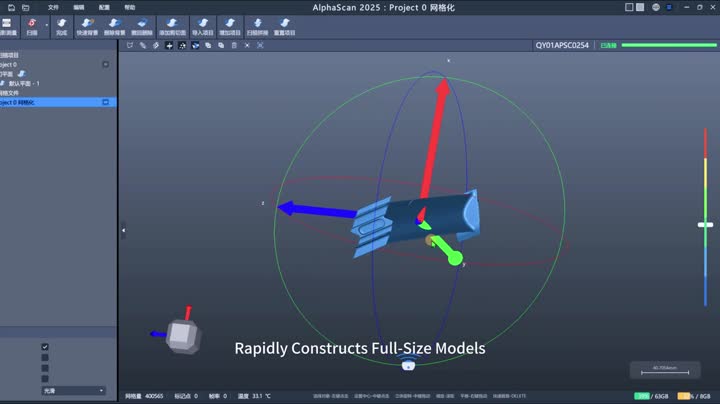Click the 删除背景 toolbar button
The image size is (720, 404).
click(x=114, y=27)
